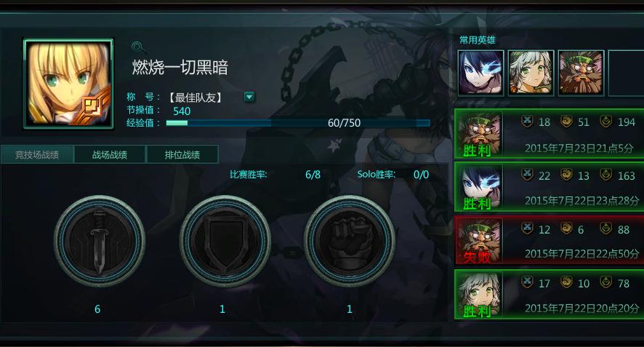The height and width of the screenshot is (347, 644).
Task: Click the experience progress bar showing 60/750
Action: point(298,123)
